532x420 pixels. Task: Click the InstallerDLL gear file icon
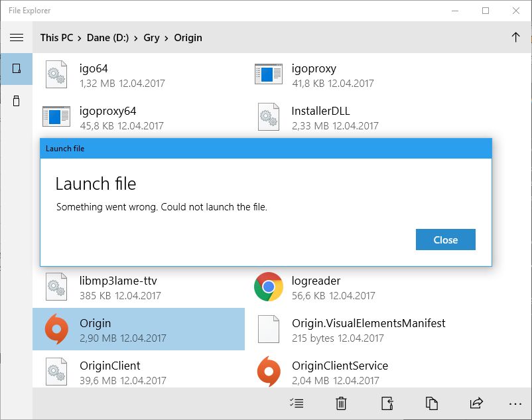pos(269,117)
